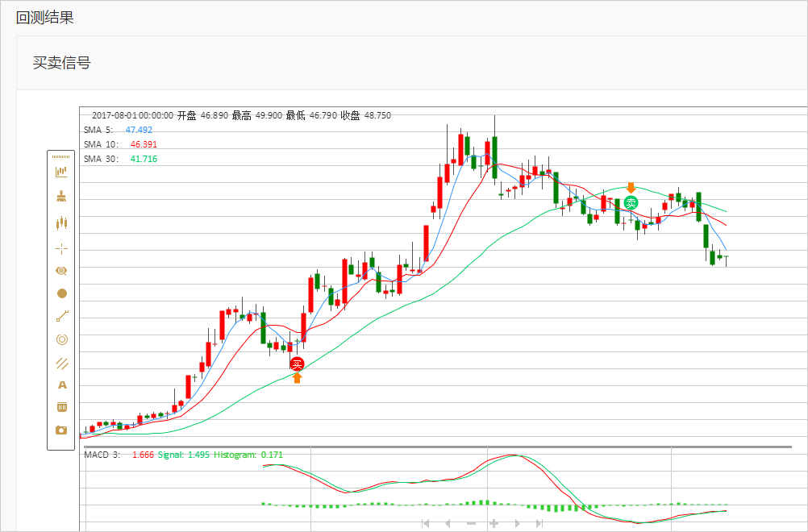The image size is (808, 532).
Task: Click the SMA 10 value 46.391
Action: click(x=144, y=144)
